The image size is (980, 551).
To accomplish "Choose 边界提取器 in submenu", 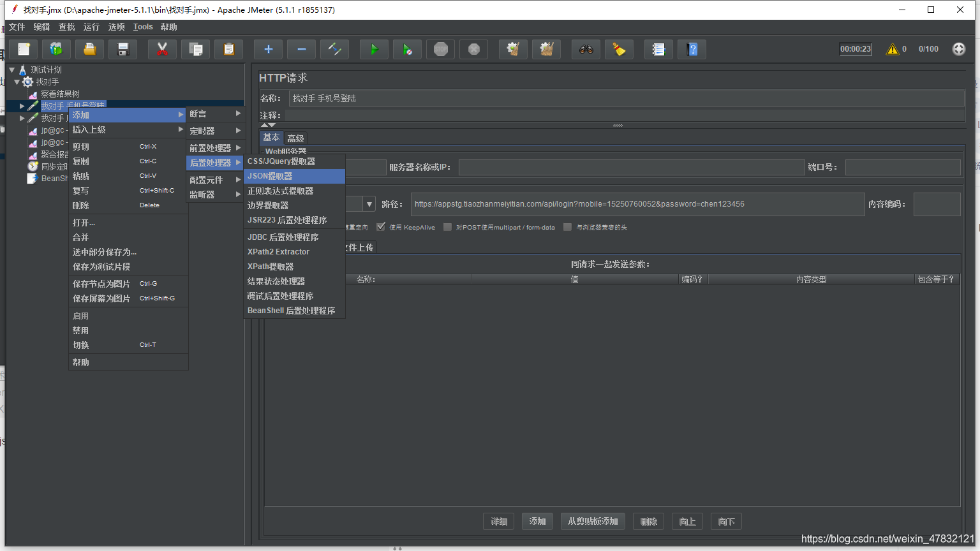I will click(294, 205).
